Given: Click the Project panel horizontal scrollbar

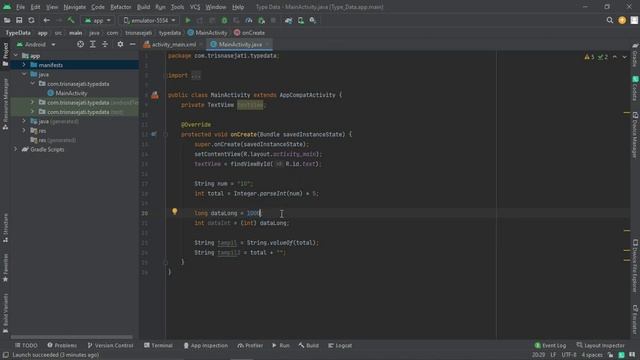Looking at the screenshot, I should 71,337.
